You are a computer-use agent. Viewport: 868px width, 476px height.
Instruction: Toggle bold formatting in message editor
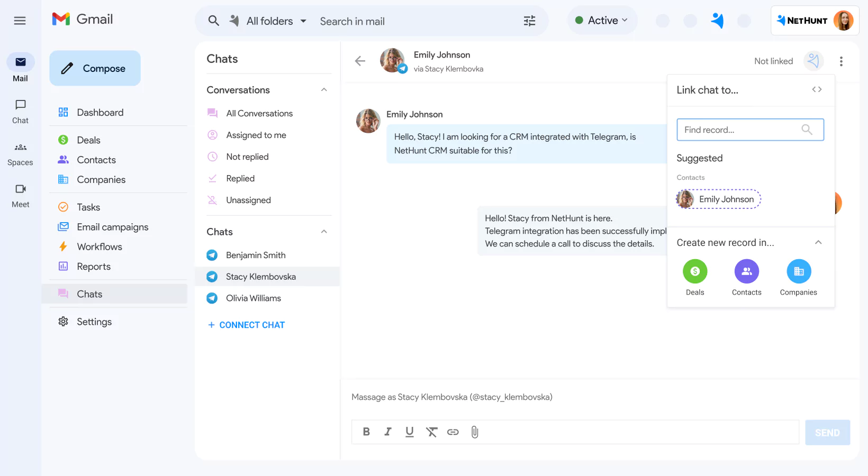[366, 432]
